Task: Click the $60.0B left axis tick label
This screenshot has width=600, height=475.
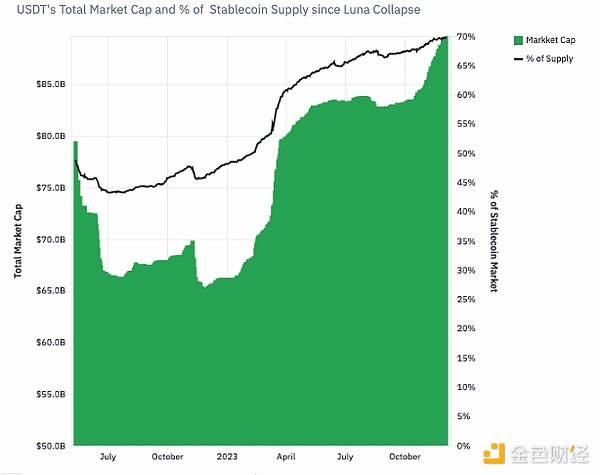Action: pos(50,342)
